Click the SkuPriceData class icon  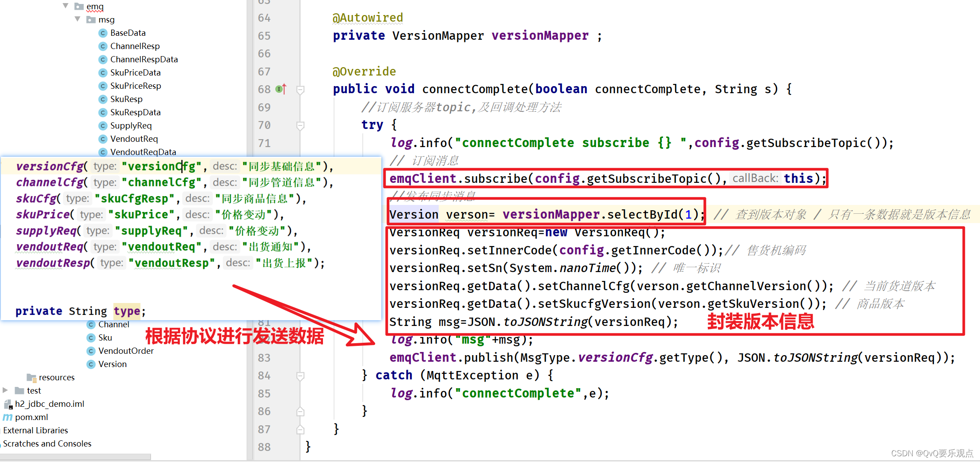tap(103, 72)
